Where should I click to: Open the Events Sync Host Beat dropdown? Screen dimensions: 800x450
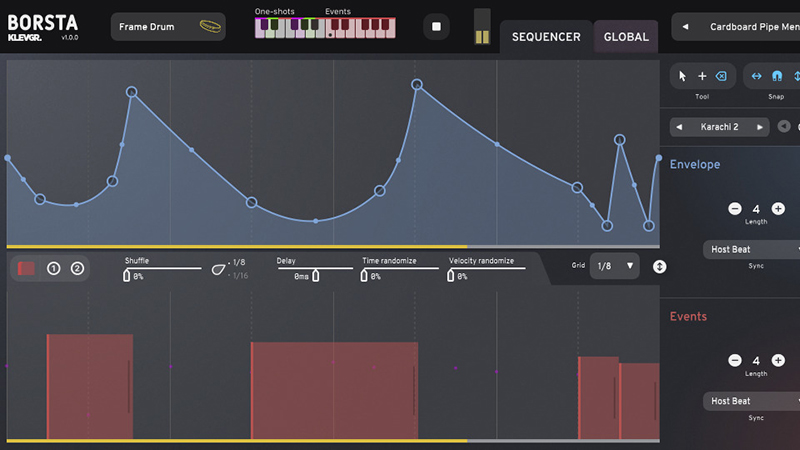click(x=753, y=401)
